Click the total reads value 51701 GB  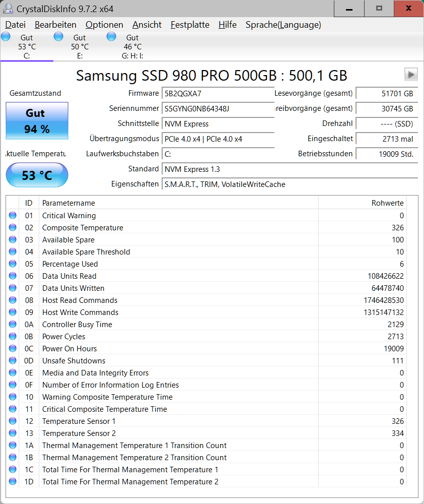pyautogui.click(x=387, y=94)
